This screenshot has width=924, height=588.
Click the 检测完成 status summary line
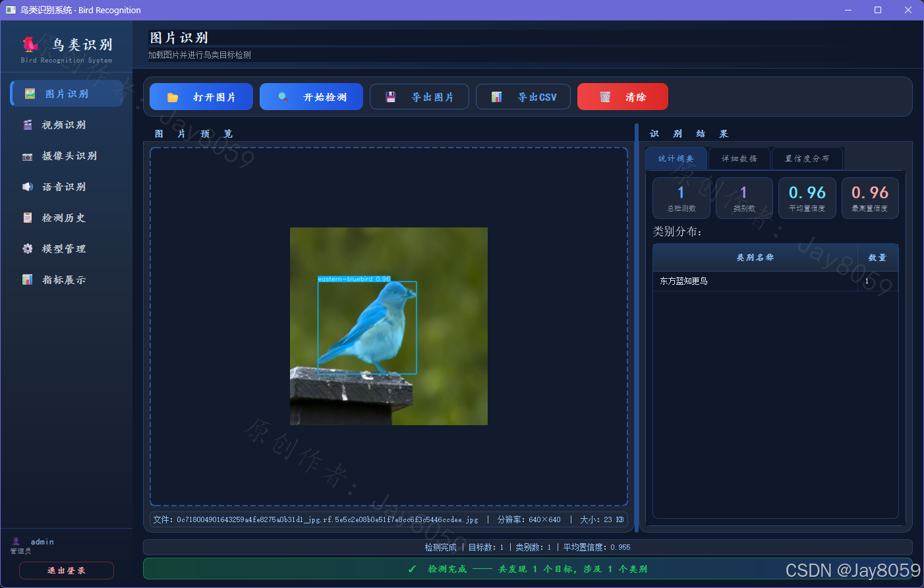527,547
